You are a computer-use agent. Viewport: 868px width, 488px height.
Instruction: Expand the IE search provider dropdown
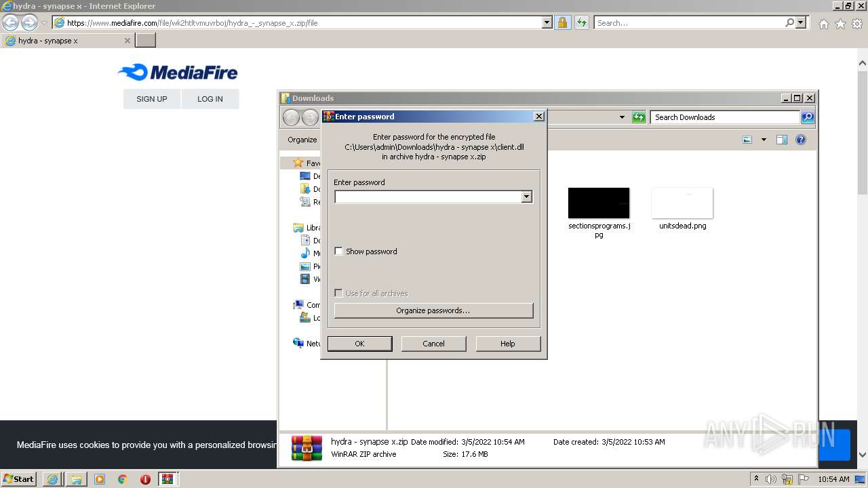click(801, 22)
